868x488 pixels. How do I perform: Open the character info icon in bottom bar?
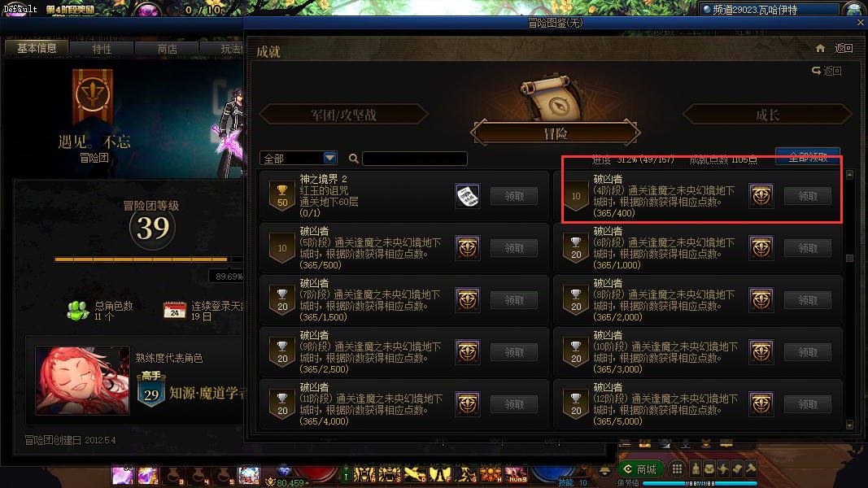coord(696,469)
